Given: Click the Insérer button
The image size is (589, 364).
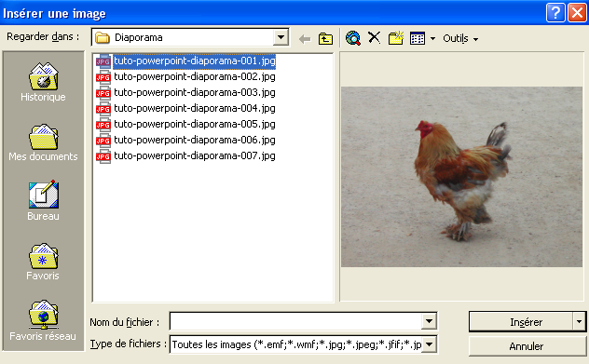Looking at the screenshot, I should pyautogui.click(x=521, y=321).
